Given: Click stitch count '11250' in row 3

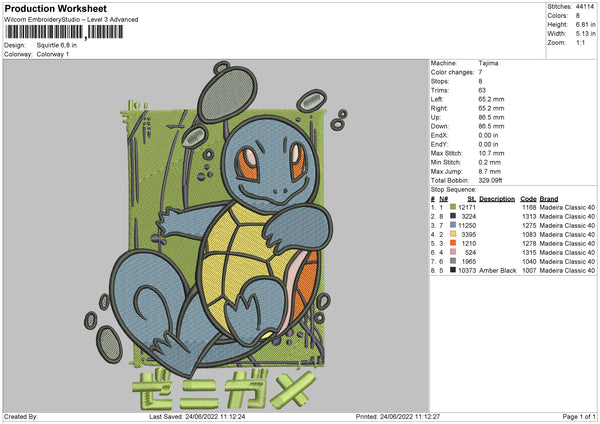Looking at the screenshot, I should (467, 225).
